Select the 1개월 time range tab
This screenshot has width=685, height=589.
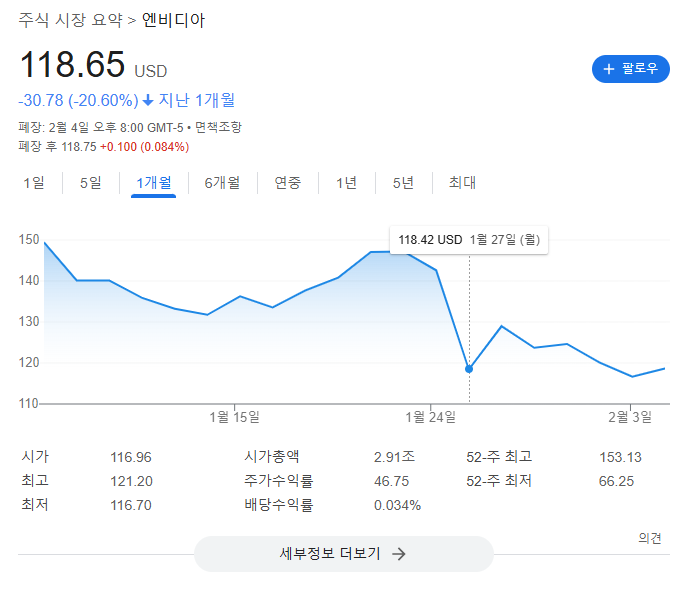pyautogui.click(x=154, y=183)
